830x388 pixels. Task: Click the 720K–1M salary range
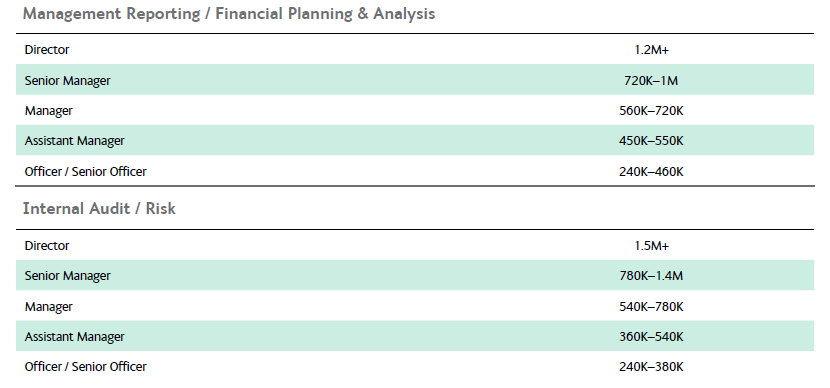tap(651, 80)
